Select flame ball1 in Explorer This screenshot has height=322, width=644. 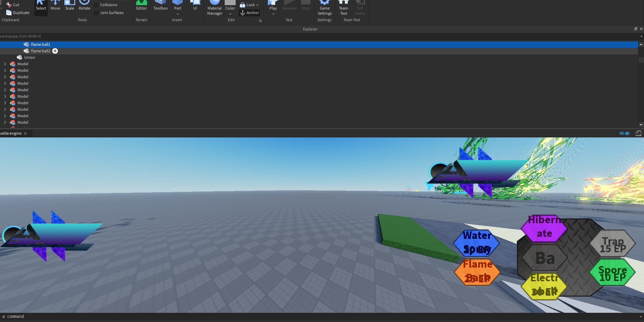coord(319,44)
